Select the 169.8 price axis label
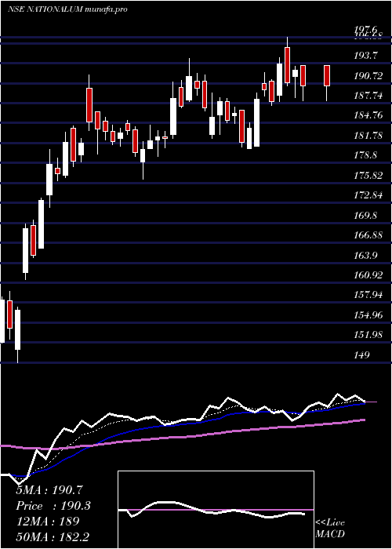Image resolution: width=392 pixels, height=549 pixels. [366, 216]
